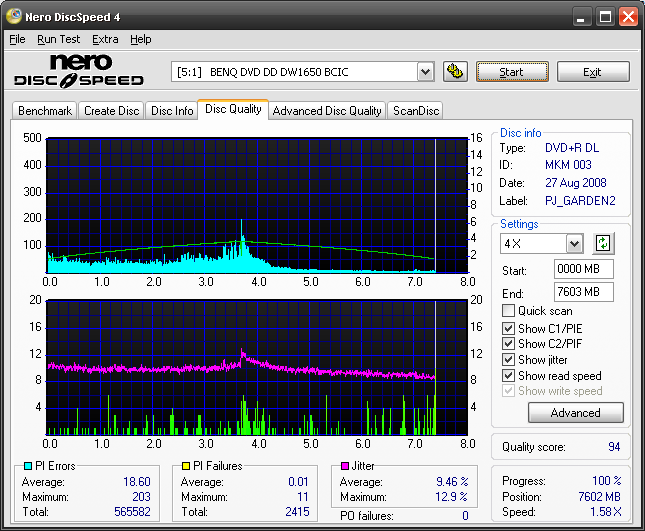Minimize the Nero DiscSpeed window
645x531 pixels.
coord(581,17)
